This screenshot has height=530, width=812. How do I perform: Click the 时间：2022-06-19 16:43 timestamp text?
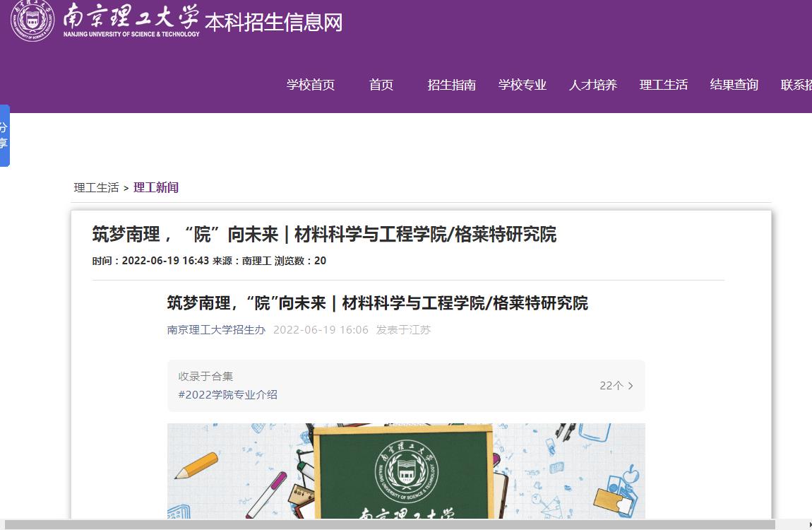[x=150, y=261]
